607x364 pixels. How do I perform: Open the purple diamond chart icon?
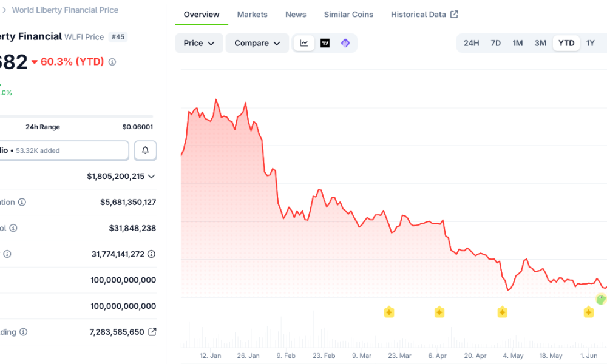point(345,43)
